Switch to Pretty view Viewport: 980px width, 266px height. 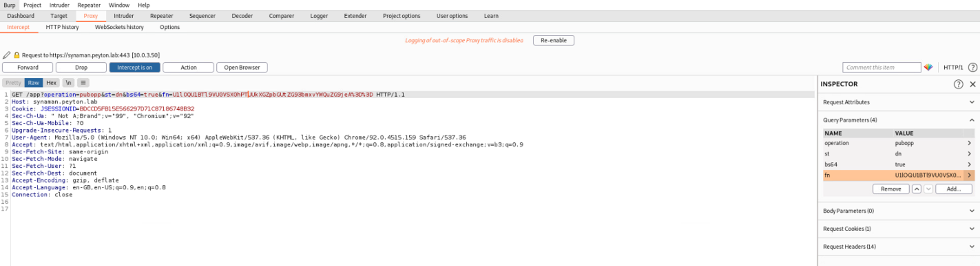[x=13, y=82]
